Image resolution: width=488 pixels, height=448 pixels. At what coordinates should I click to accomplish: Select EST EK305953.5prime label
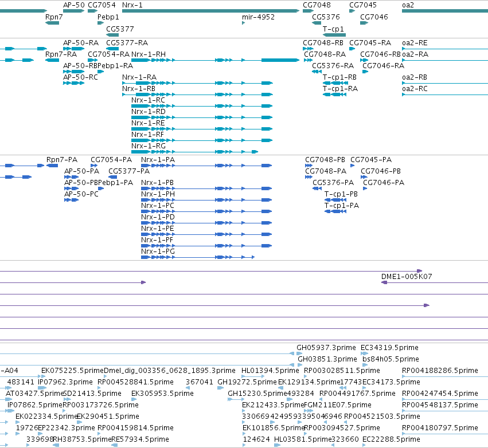(x=162, y=394)
